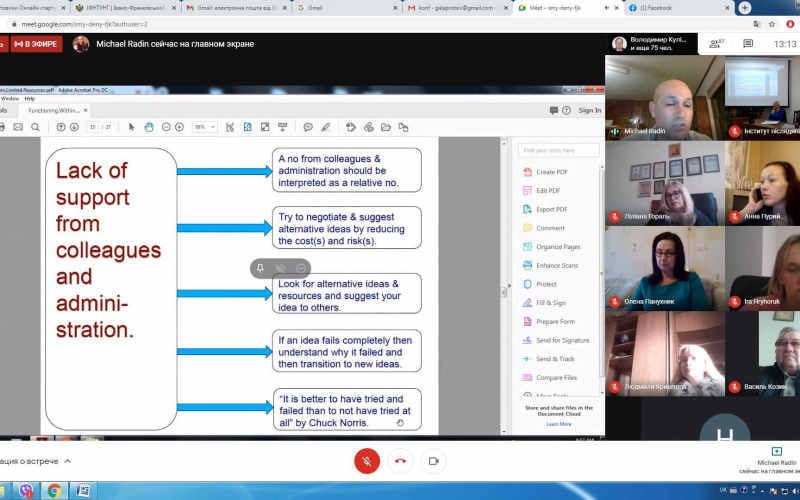
Task: Hang up with the red leave call button
Action: [401, 461]
